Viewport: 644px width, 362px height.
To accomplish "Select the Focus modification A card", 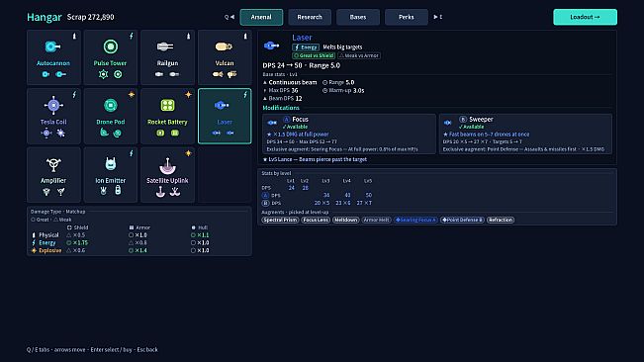I will (x=349, y=134).
